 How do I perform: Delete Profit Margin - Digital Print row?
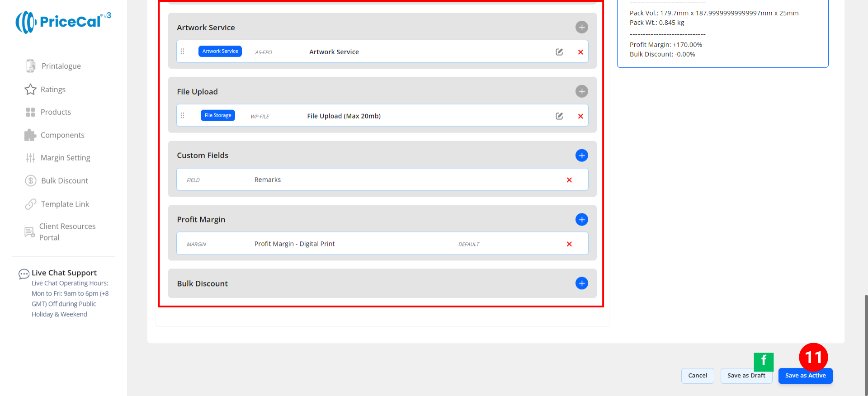[x=569, y=244]
